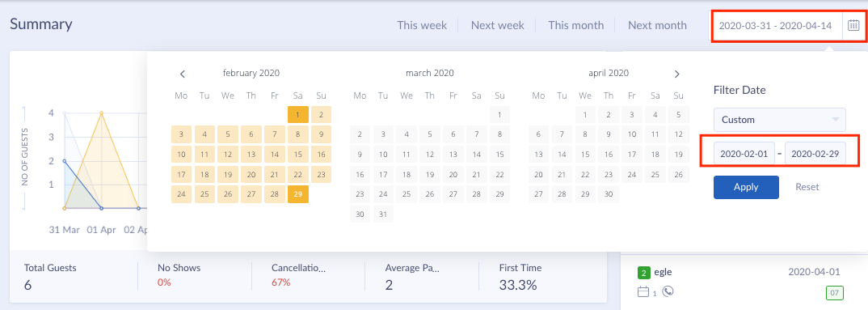
Task: Pick February 29 in the calendar
Action: [x=298, y=194]
